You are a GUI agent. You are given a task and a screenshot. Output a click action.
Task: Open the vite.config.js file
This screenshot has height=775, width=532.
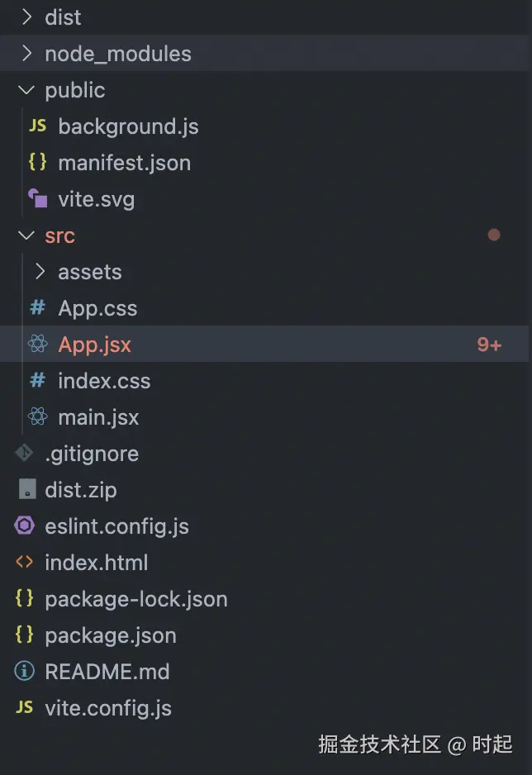108,708
